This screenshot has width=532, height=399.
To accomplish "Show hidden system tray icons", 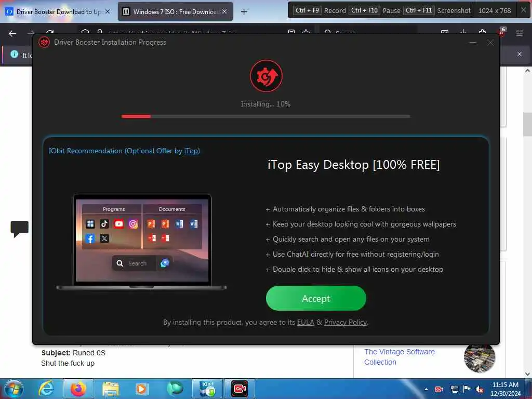I will [x=426, y=389].
